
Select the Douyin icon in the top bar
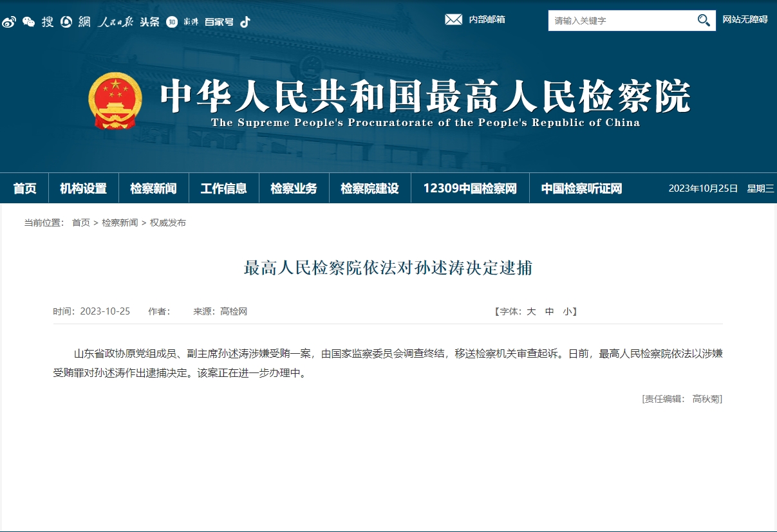(245, 20)
